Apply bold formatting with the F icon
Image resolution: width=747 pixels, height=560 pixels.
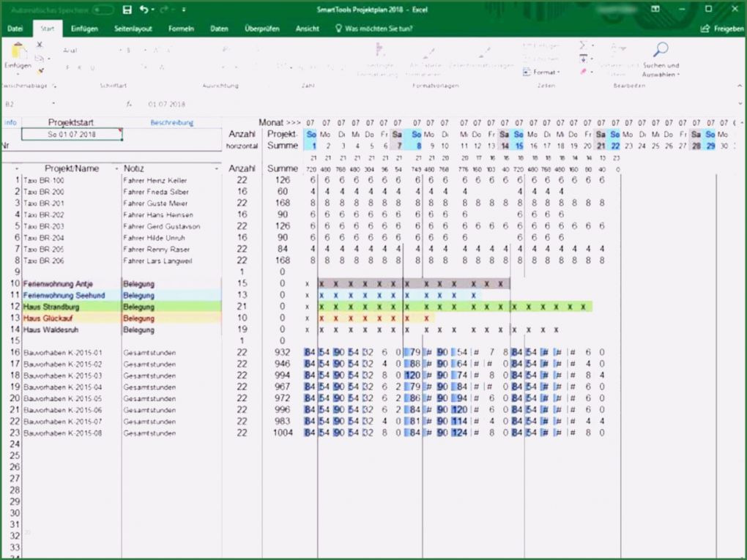(x=67, y=67)
